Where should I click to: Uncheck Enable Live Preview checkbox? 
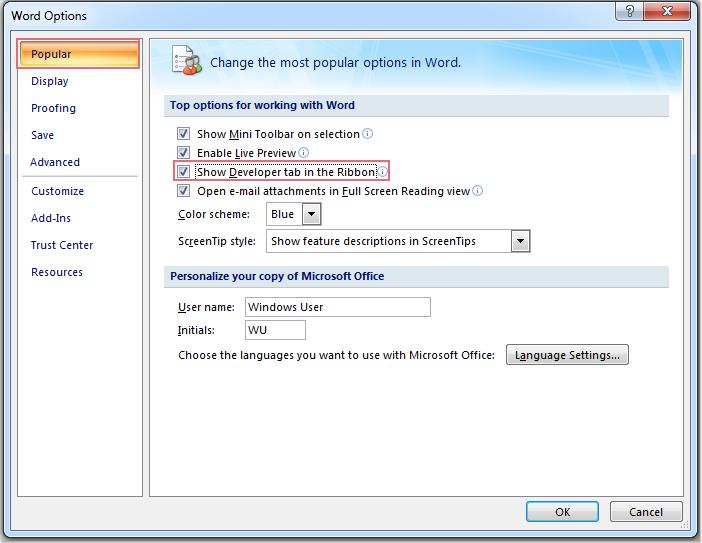[x=183, y=153]
